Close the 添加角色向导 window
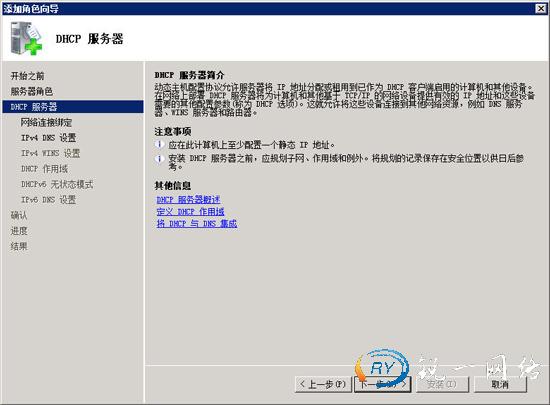Viewport: 550px width, 405px height. pos(541,8)
